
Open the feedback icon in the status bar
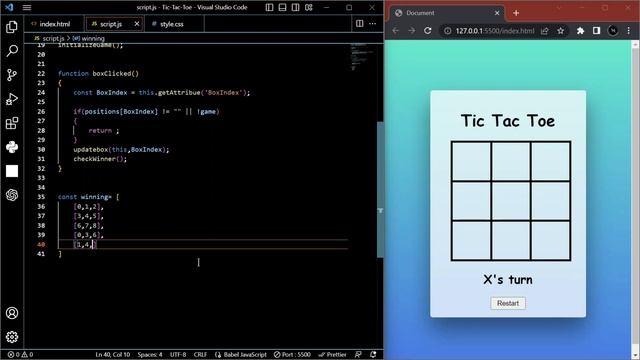pos(358,355)
